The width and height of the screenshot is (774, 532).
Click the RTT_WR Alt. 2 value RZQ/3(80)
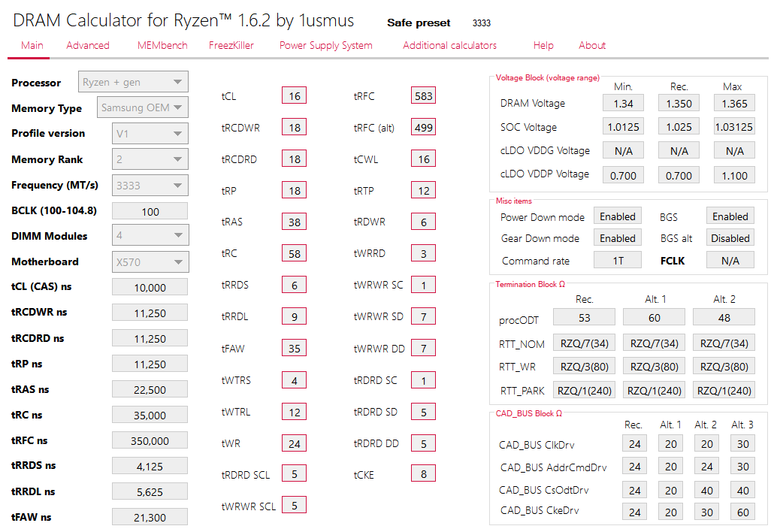[724, 366]
